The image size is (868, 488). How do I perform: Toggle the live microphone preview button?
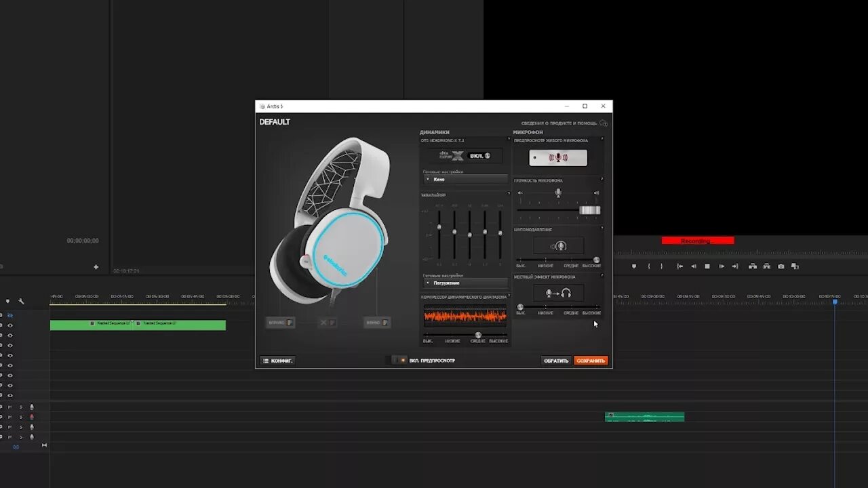click(x=558, y=157)
